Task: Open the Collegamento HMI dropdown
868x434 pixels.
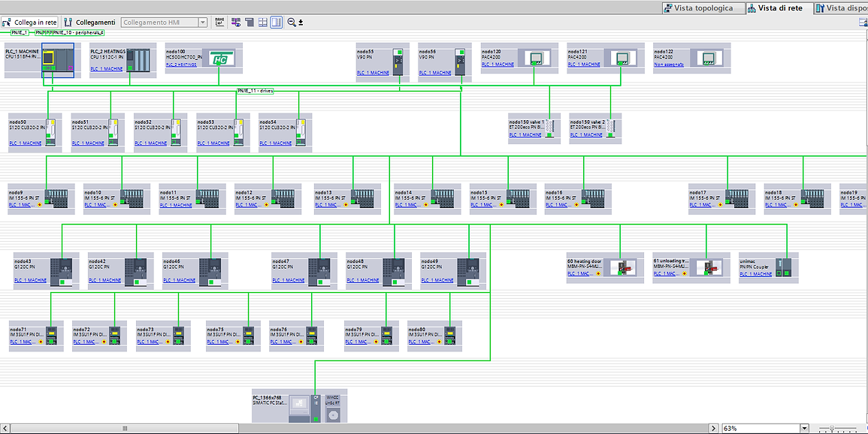Action: point(203,22)
